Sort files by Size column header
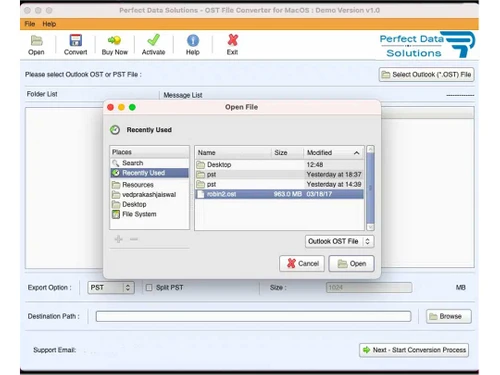The height and width of the screenshot is (375, 500). (287, 153)
